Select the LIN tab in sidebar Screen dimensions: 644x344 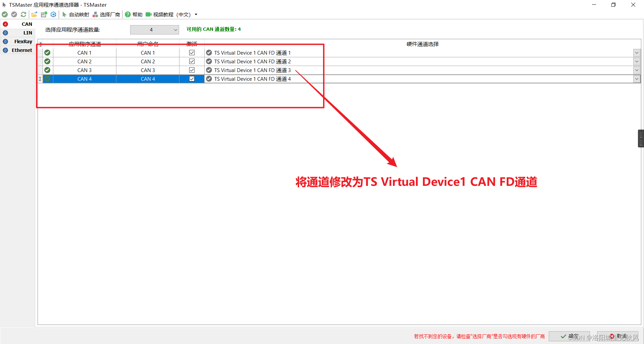point(17,33)
